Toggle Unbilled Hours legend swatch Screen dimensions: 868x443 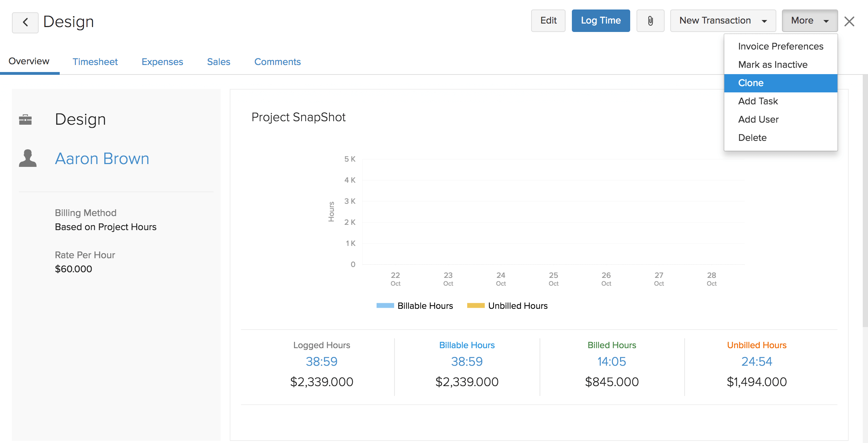pyautogui.click(x=476, y=306)
